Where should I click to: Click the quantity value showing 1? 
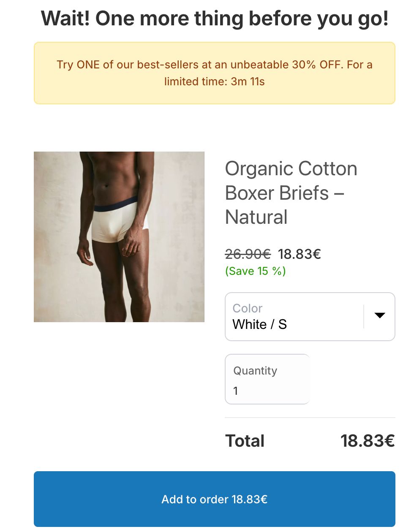click(236, 391)
